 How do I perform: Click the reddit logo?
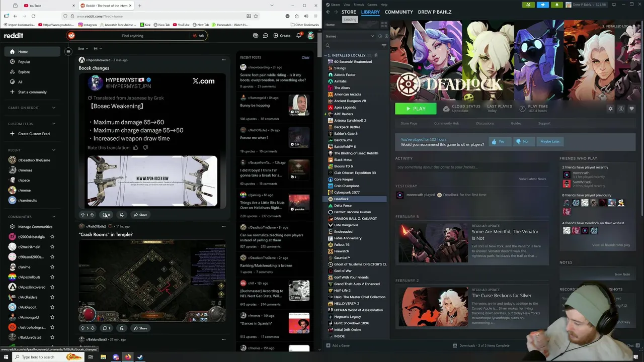pos(14,36)
